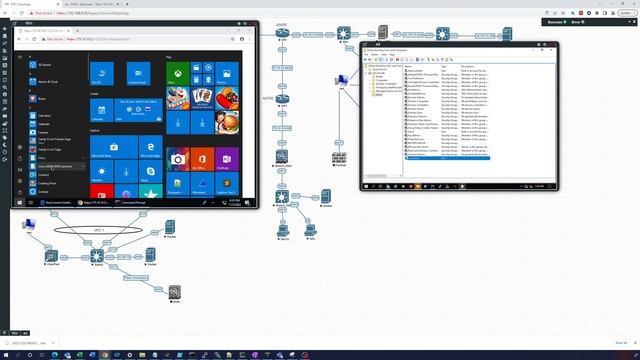Reload the page in Win window browser
This screenshot has width=640, height=360.
[x=34, y=39]
